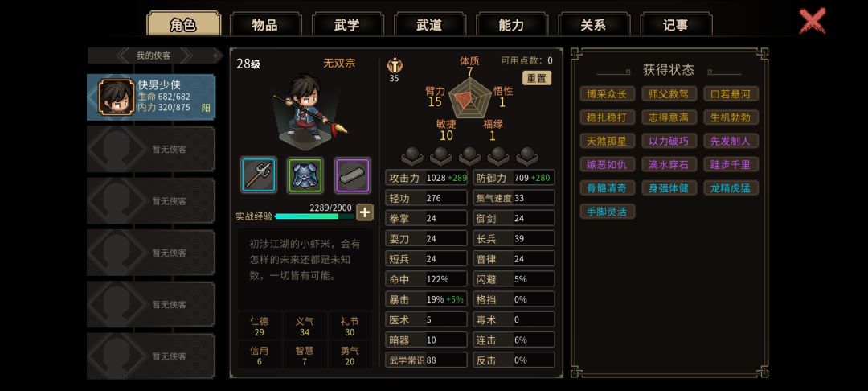Switch to the 物品 tab
This screenshot has width=868, height=391.
tap(265, 25)
